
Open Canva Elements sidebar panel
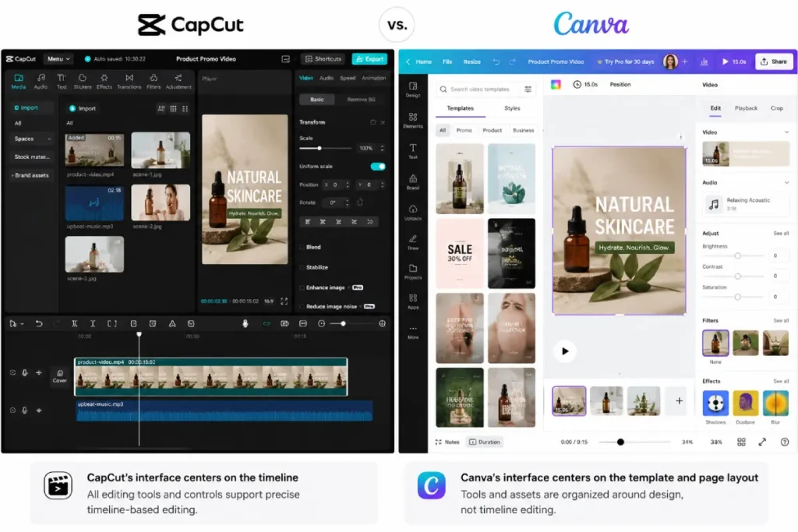pyautogui.click(x=413, y=121)
